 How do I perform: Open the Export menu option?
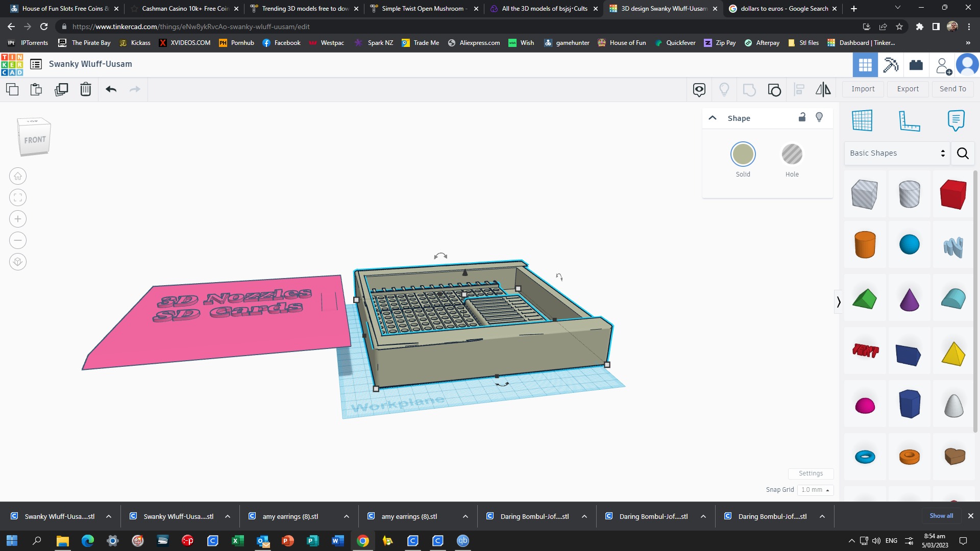(x=908, y=88)
